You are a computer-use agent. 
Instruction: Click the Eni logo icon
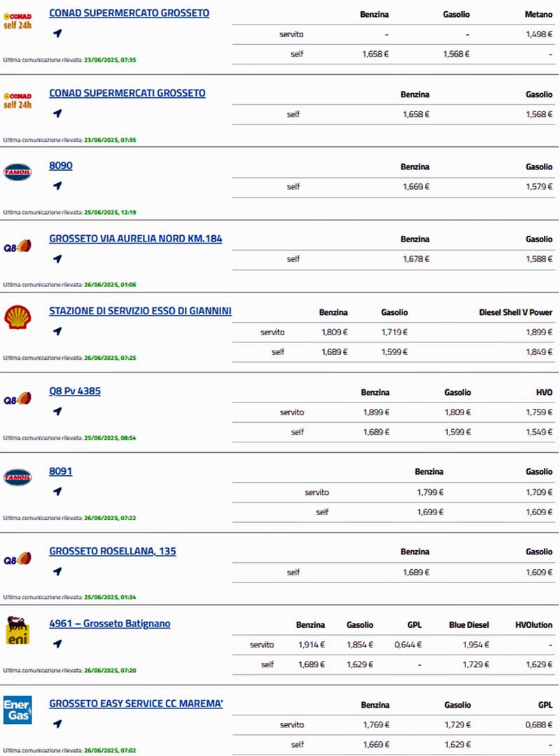(17, 630)
